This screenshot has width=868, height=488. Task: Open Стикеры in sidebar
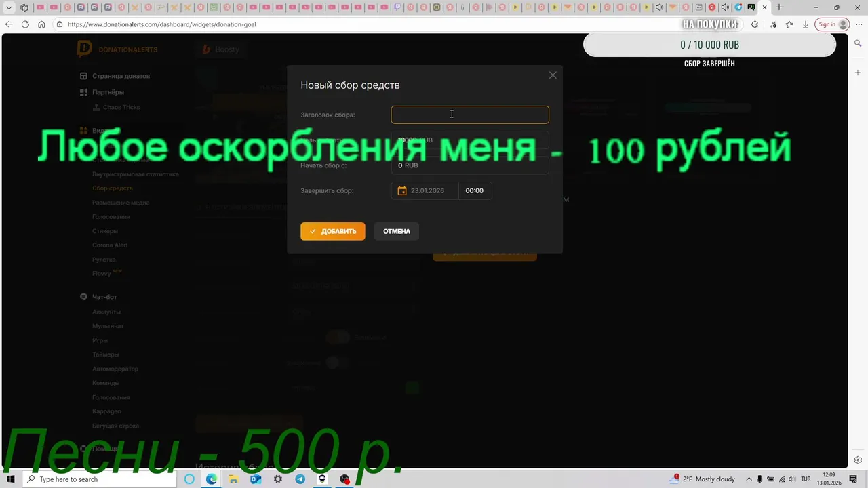coord(105,231)
